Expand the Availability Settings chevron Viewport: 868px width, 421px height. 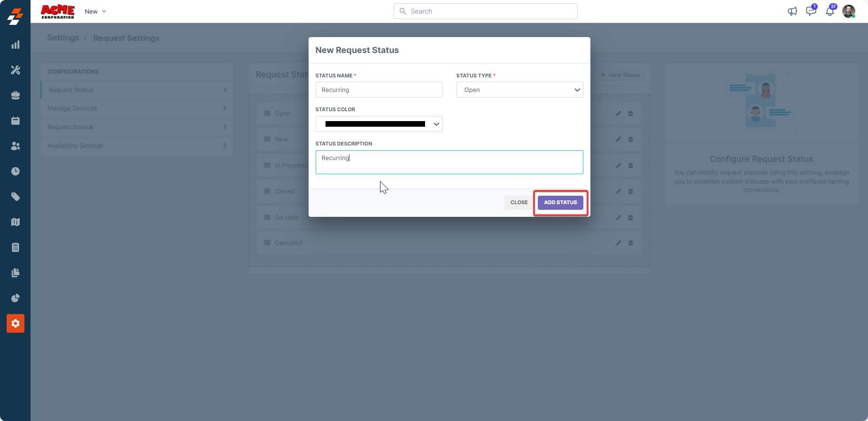(x=225, y=145)
